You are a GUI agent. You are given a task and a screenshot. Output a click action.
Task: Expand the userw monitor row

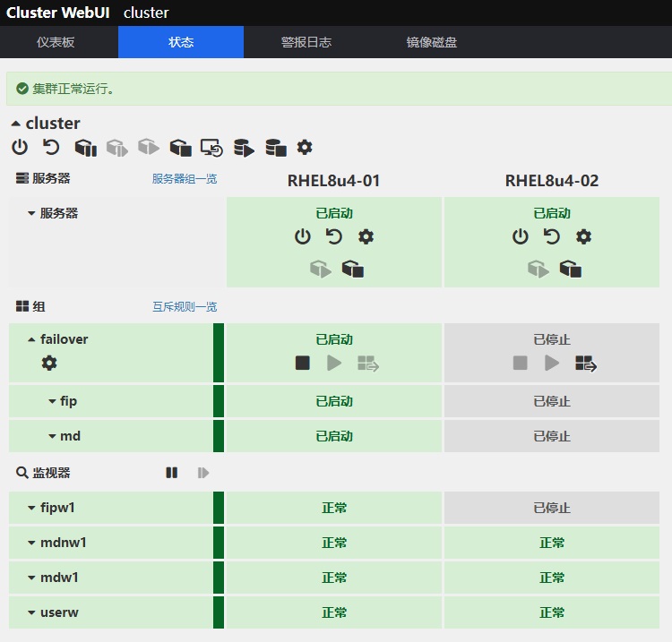click(31, 612)
